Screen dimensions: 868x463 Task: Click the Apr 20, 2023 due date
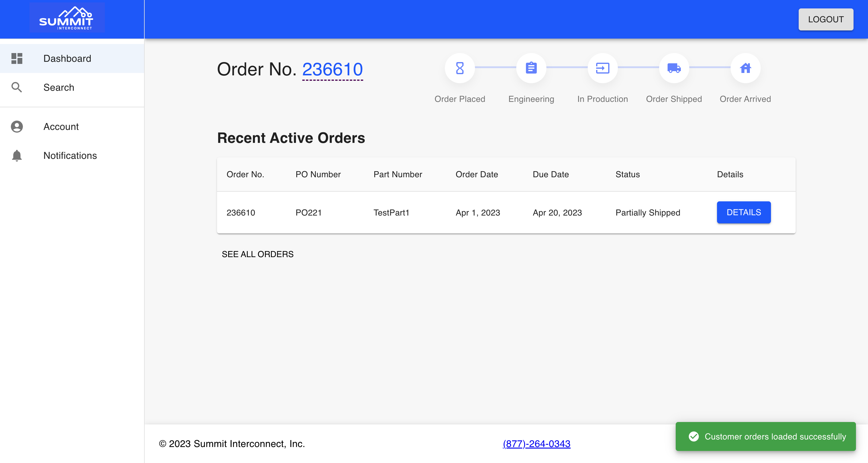pyautogui.click(x=557, y=213)
